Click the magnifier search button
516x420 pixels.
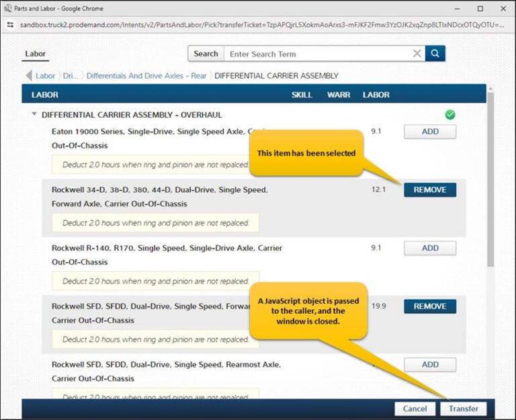tap(435, 54)
